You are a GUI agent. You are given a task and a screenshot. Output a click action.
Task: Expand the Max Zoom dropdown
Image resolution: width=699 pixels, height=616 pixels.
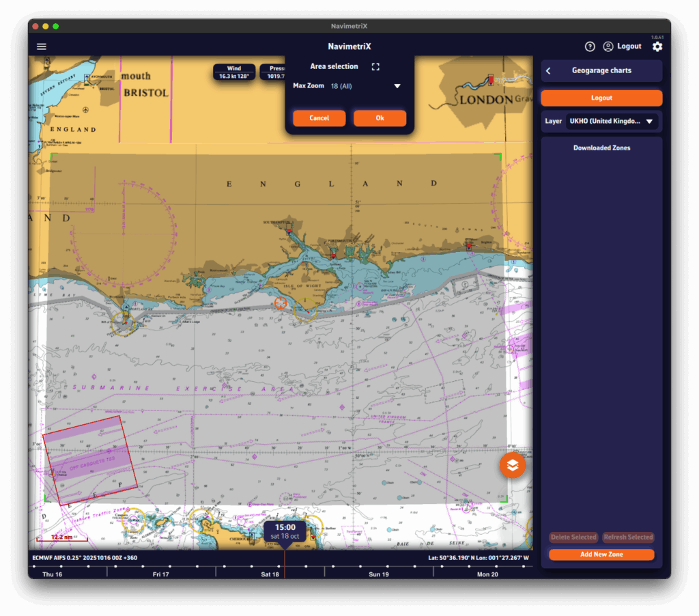(x=397, y=86)
